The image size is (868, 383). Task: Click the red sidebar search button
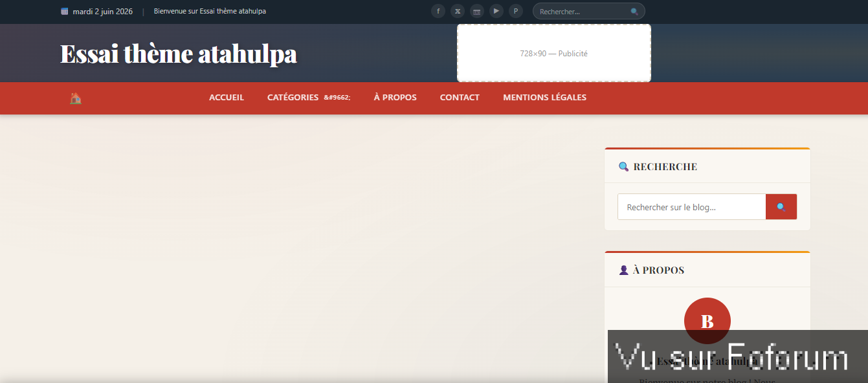pyautogui.click(x=781, y=207)
